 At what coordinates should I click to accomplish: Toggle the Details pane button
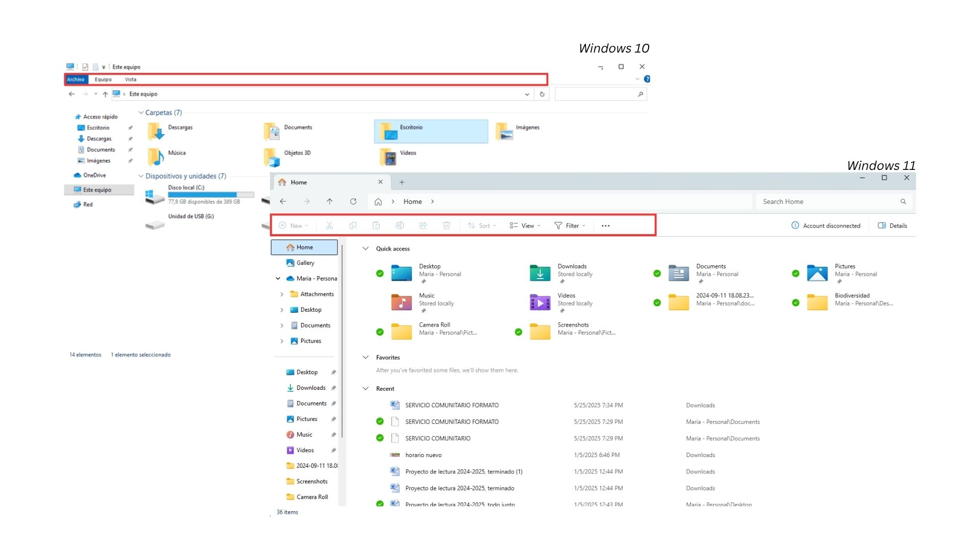[892, 226]
